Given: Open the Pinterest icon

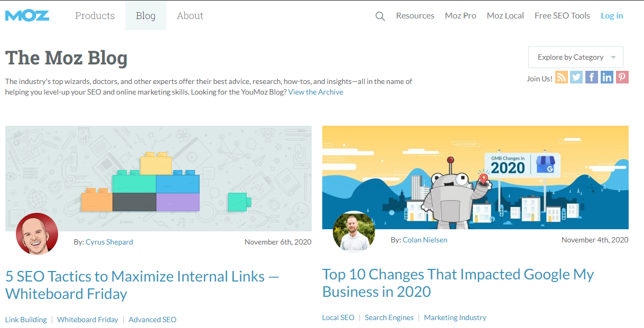Looking at the screenshot, I should (622, 78).
